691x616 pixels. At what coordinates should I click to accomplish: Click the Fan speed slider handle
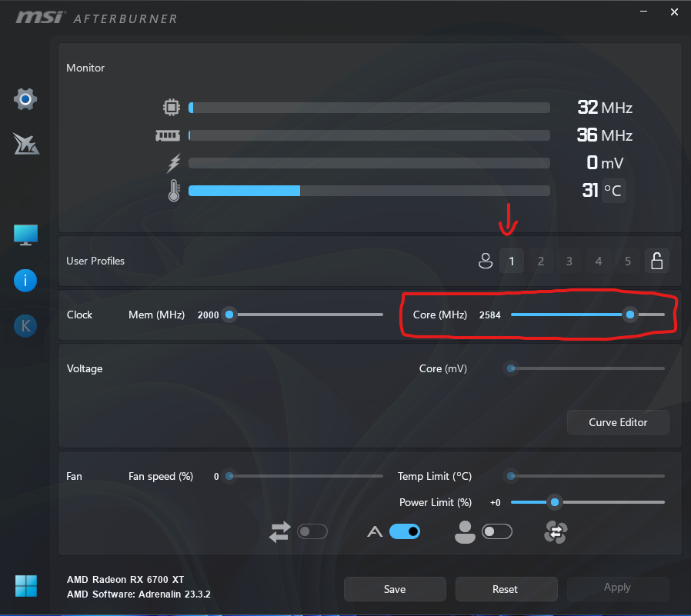click(229, 476)
